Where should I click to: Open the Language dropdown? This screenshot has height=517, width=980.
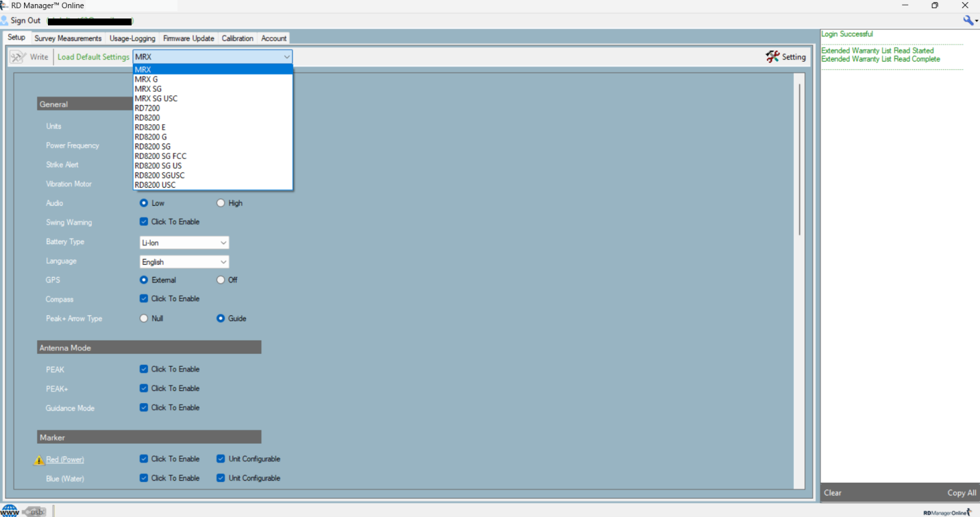pos(184,262)
